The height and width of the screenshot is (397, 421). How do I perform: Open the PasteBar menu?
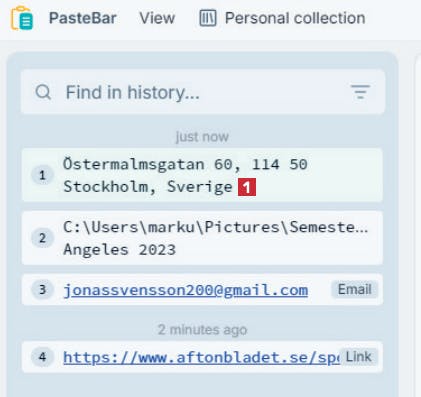click(83, 18)
